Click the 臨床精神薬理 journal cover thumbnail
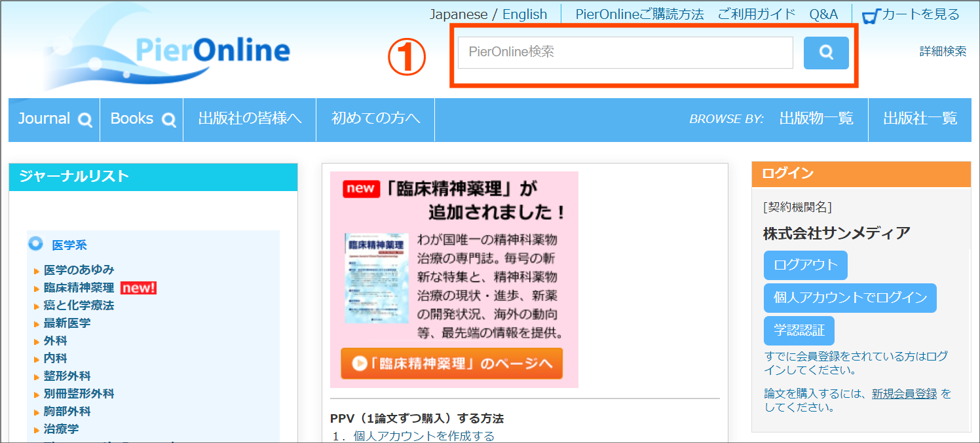The height and width of the screenshot is (443, 980). [x=376, y=278]
